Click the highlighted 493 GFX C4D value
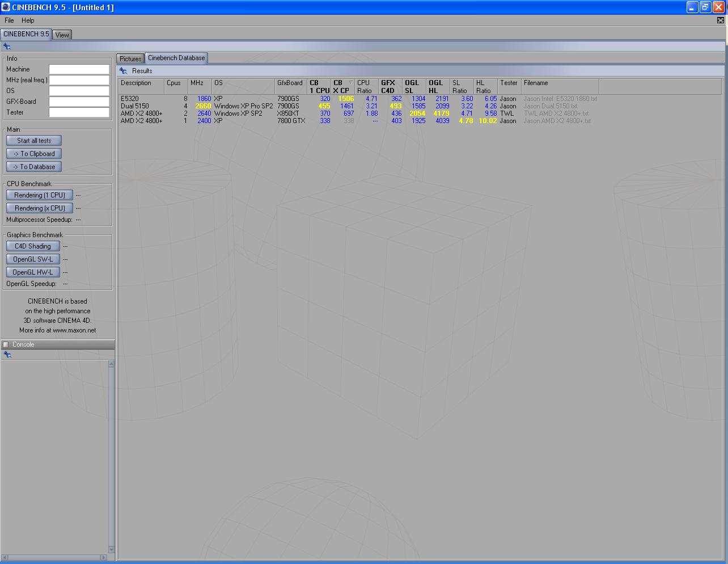The height and width of the screenshot is (564, 728). pos(396,106)
